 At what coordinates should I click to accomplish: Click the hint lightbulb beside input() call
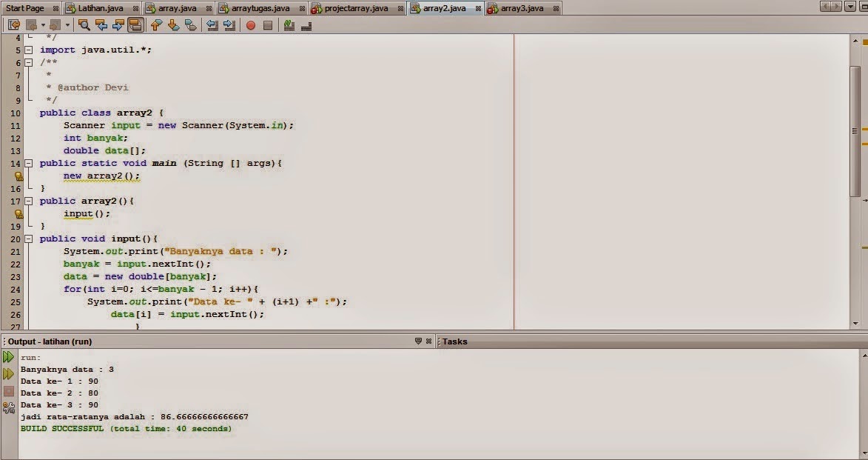[x=18, y=214]
